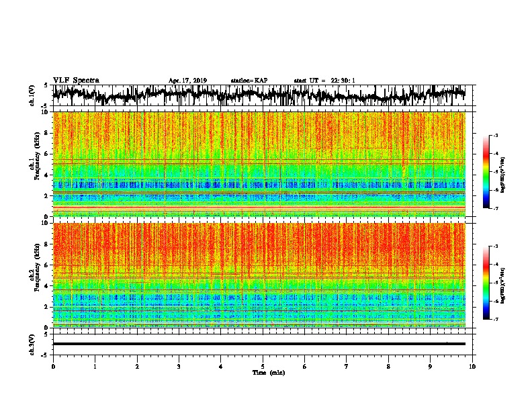Viewport: 532px width, 411px height.
Task: Click the ch.1 color scale bar
Action: pyautogui.click(x=486, y=172)
